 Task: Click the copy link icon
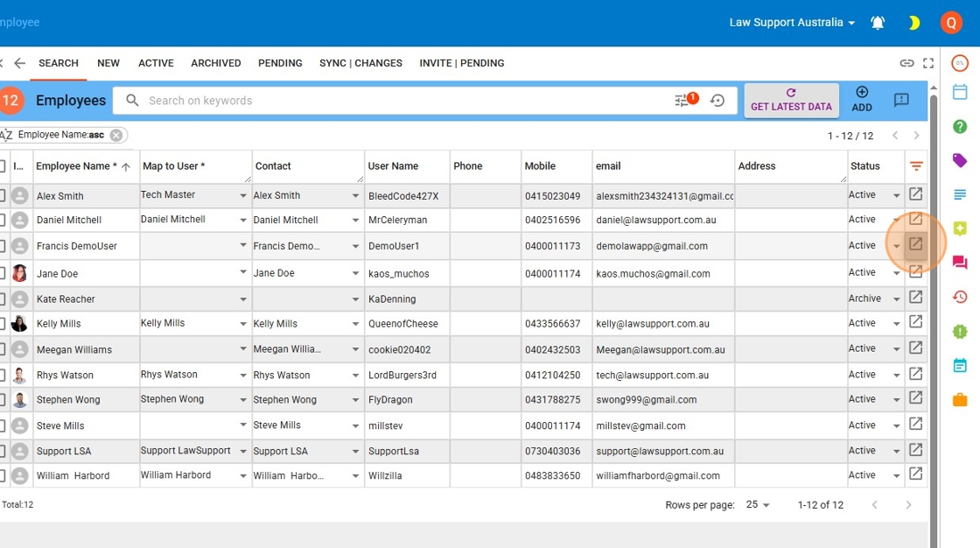pos(906,63)
